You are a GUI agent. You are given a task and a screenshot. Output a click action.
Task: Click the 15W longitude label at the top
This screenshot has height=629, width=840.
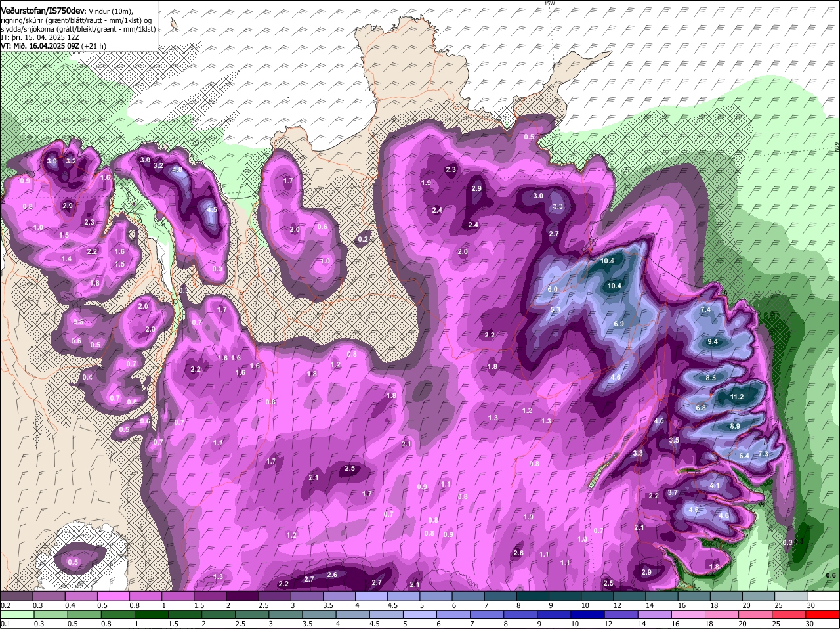[x=549, y=3]
